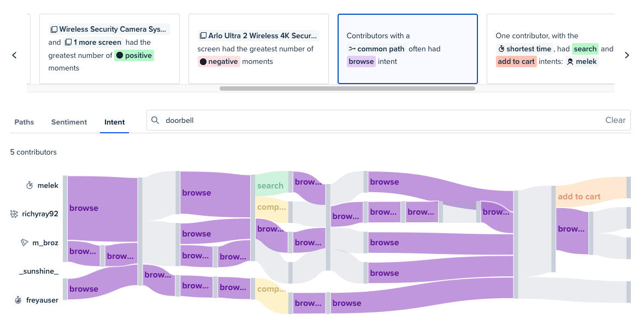This screenshot has width=644, height=331.
Task: Click the screen icon before Arlo Ultra 2
Action: click(x=203, y=36)
